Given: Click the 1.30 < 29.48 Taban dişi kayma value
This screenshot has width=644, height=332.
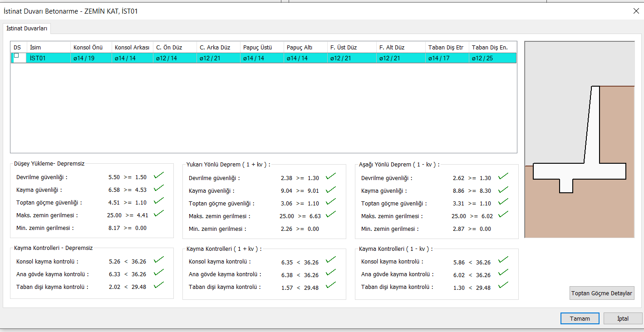Looking at the screenshot, I should [472, 288].
